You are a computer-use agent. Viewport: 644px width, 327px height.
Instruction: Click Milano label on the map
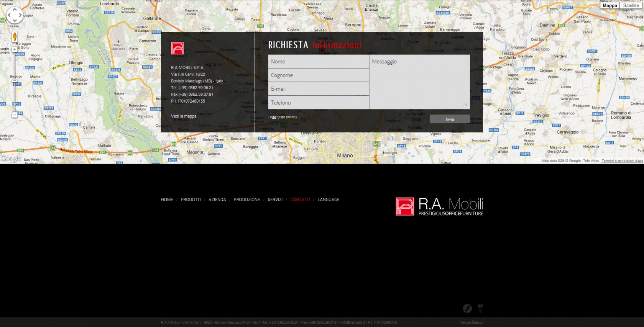click(345, 155)
